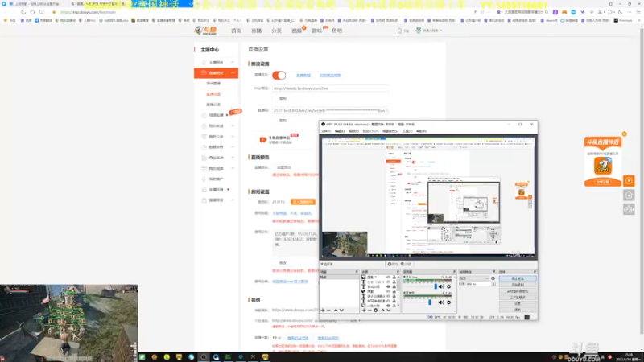Move the source down with the arrow in sources
The width and height of the screenshot is (644, 362).
click(x=389, y=311)
